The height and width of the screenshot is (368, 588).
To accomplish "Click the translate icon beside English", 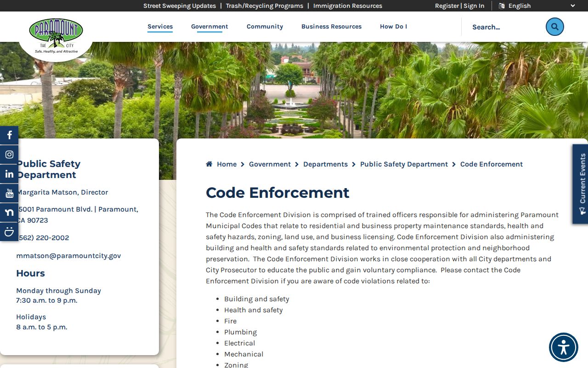I will (502, 6).
